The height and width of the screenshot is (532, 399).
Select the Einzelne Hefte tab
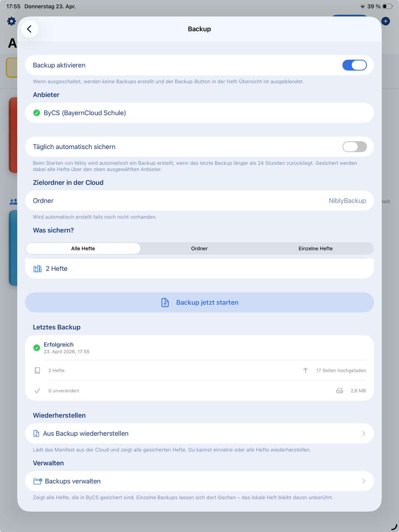316,248
